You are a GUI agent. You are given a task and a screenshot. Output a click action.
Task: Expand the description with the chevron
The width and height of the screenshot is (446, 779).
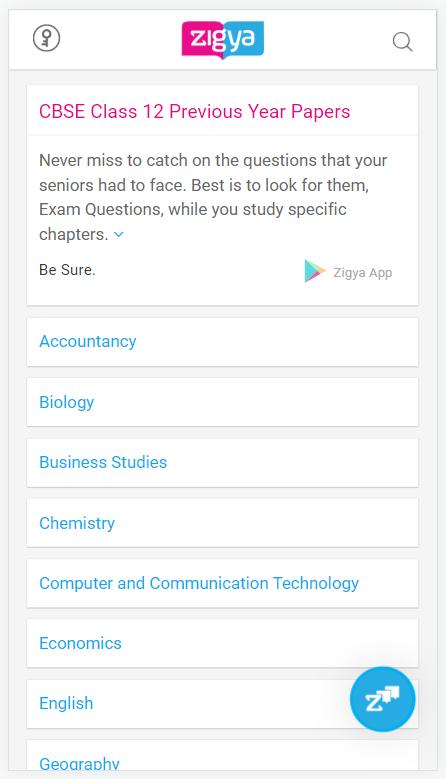point(119,234)
